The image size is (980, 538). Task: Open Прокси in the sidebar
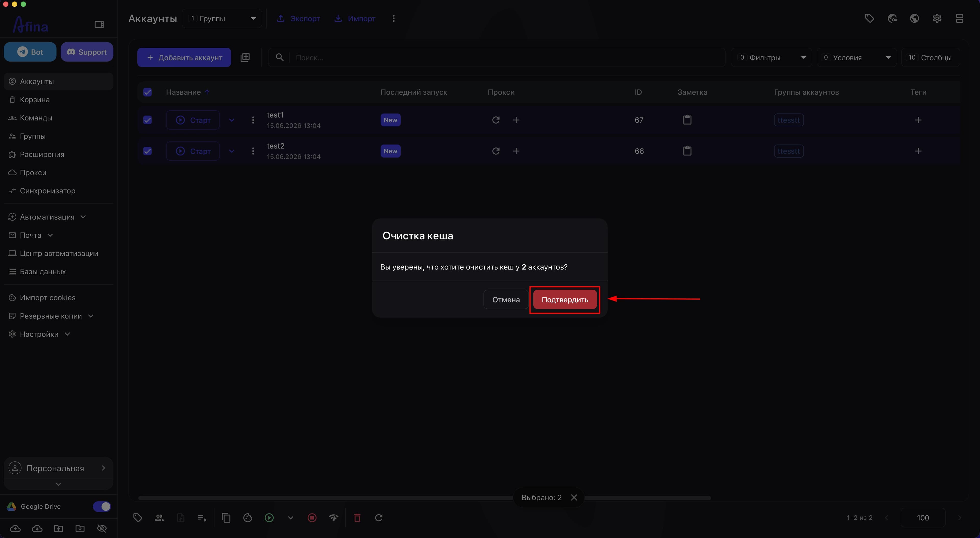coord(33,172)
